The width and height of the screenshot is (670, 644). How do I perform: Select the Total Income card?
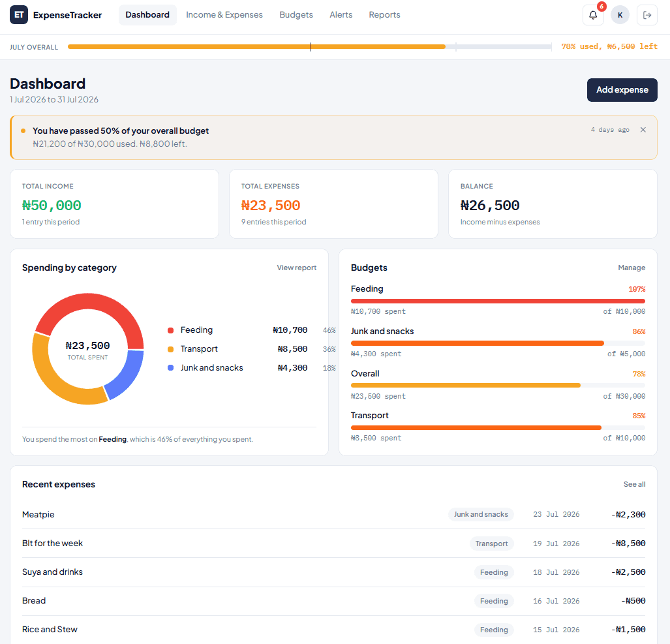pos(115,204)
